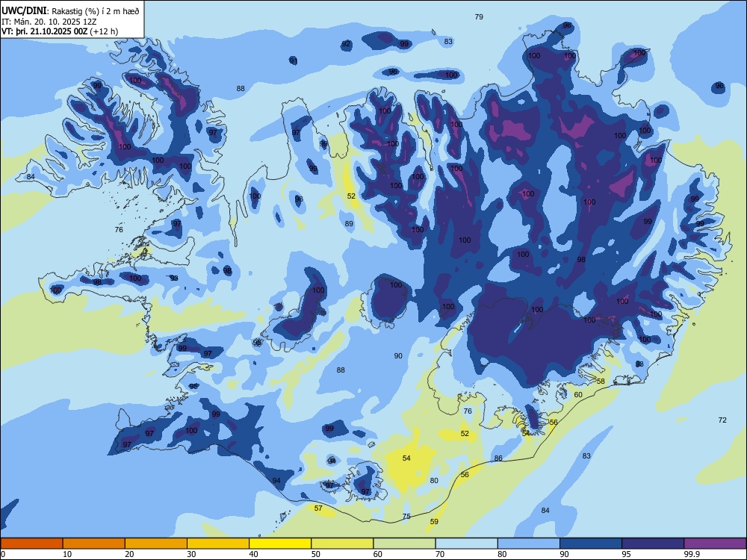This screenshot has height=560, width=747.
Task: Click the 'VT: þri. 21.10.2025 00Z' line
Action: [x=44, y=31]
